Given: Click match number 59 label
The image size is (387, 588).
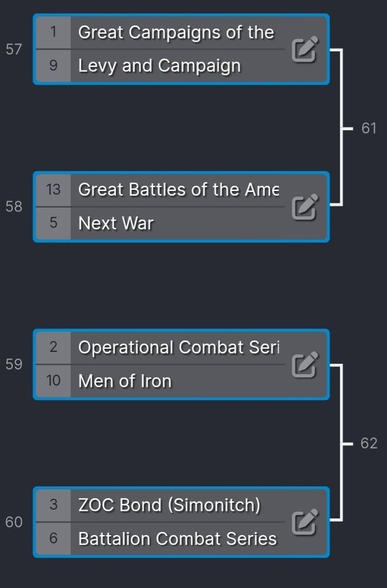Looking at the screenshot, I should click(x=14, y=364).
